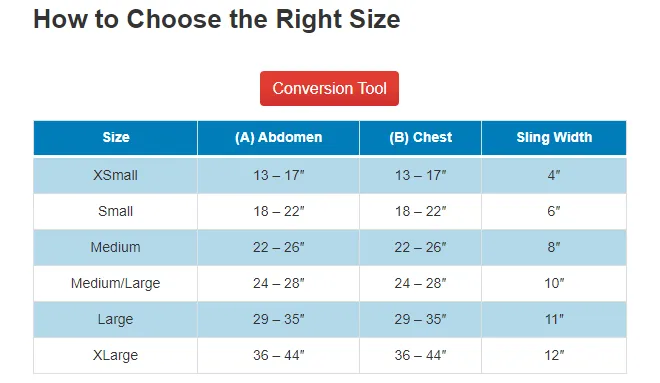The width and height of the screenshot is (660, 383).
Task: Click the 8" sling width cell
Action: (554, 247)
